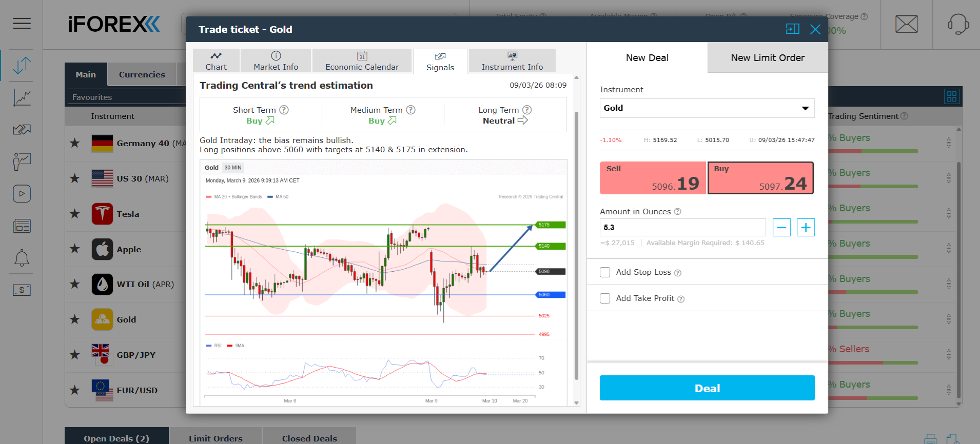Open the hamburger main menu
Image resolution: width=980 pixels, height=444 pixels.
pyautogui.click(x=22, y=24)
